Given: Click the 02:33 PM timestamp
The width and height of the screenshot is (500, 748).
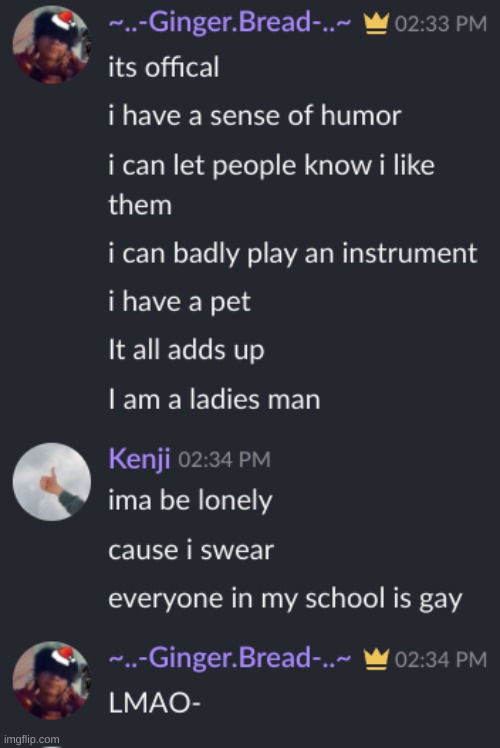Looking at the screenshot, I should (x=441, y=24).
